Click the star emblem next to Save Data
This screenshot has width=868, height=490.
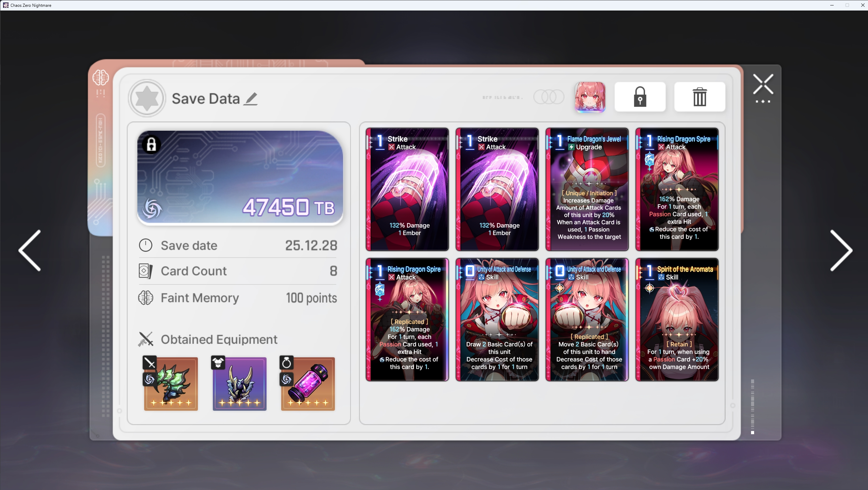pos(147,98)
